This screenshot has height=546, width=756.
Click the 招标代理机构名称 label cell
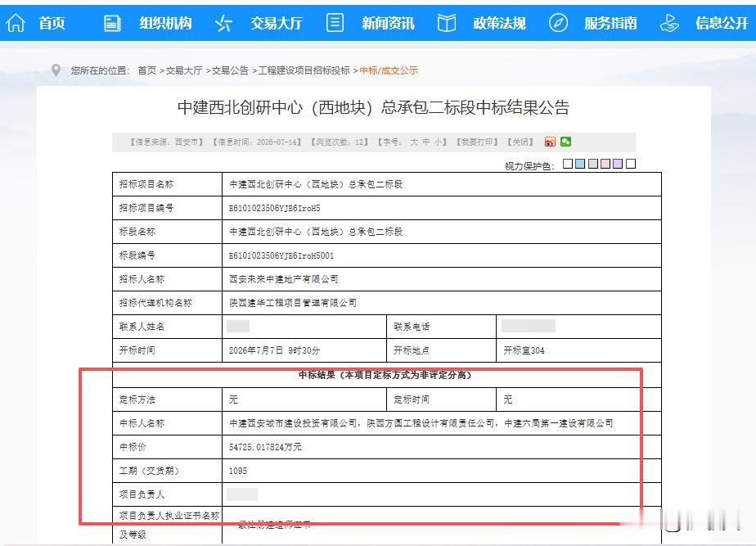[x=167, y=303]
